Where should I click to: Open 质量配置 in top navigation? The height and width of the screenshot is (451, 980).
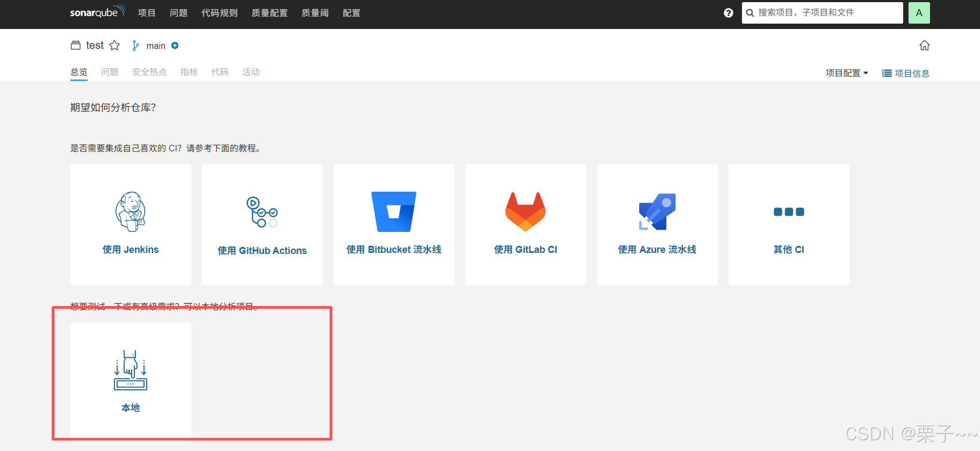click(x=269, y=13)
